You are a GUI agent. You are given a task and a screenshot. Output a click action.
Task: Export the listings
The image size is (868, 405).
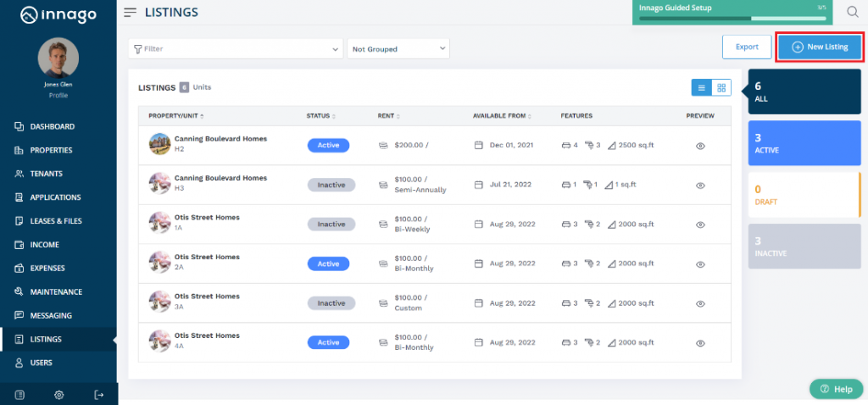click(x=747, y=47)
